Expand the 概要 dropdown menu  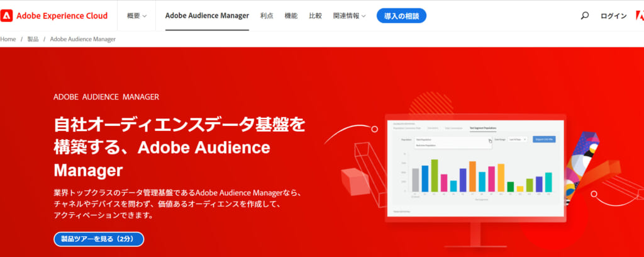point(136,16)
